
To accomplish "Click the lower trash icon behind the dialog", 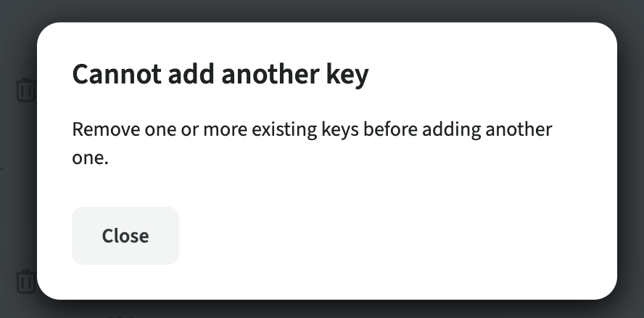I will (x=25, y=281).
